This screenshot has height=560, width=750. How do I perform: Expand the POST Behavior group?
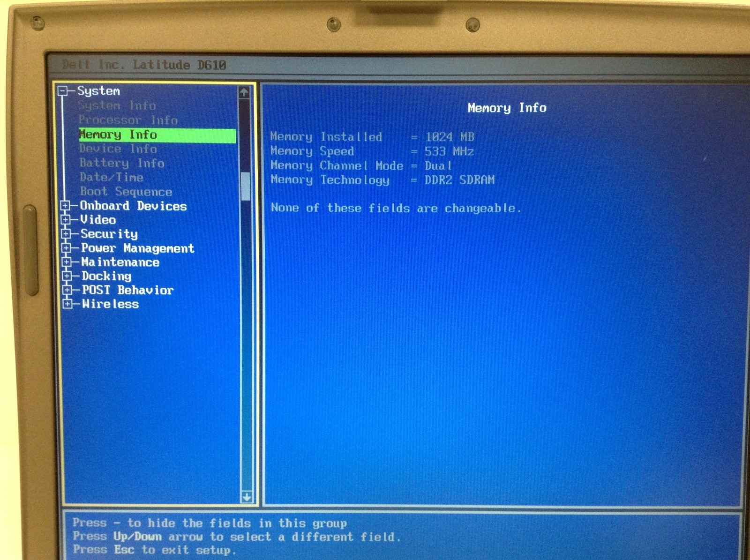click(x=67, y=290)
